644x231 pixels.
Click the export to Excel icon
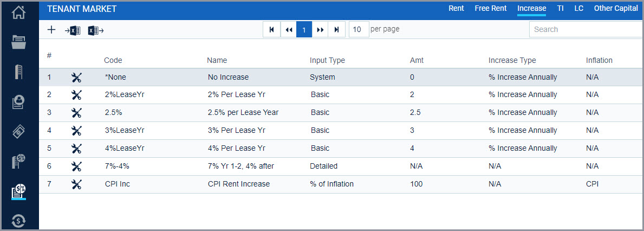(96, 30)
